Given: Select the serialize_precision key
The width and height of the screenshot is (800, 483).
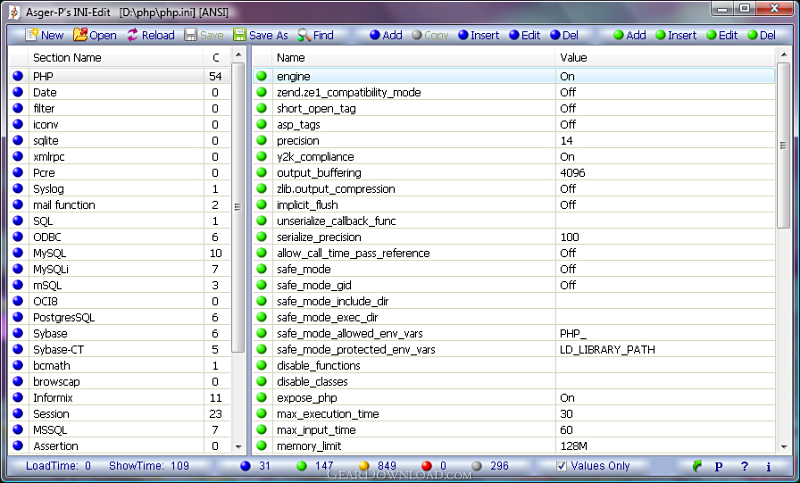Looking at the screenshot, I should click(514, 237).
